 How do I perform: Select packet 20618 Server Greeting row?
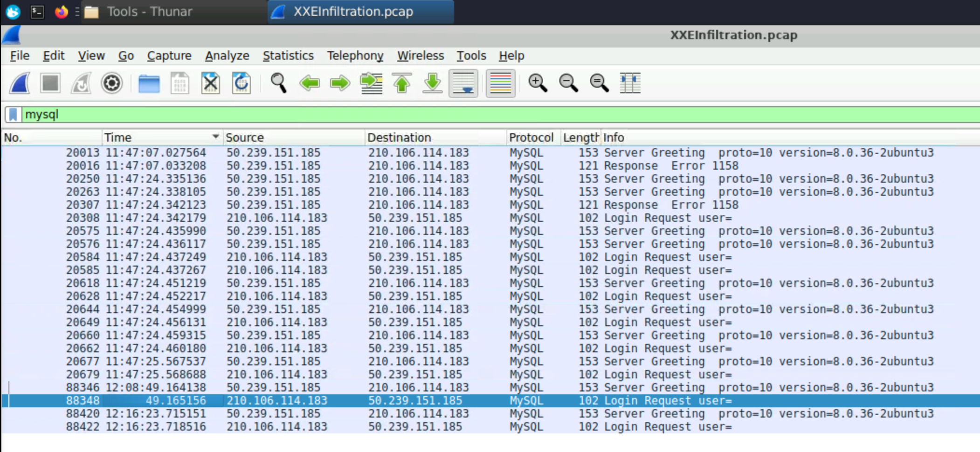pos(490,283)
